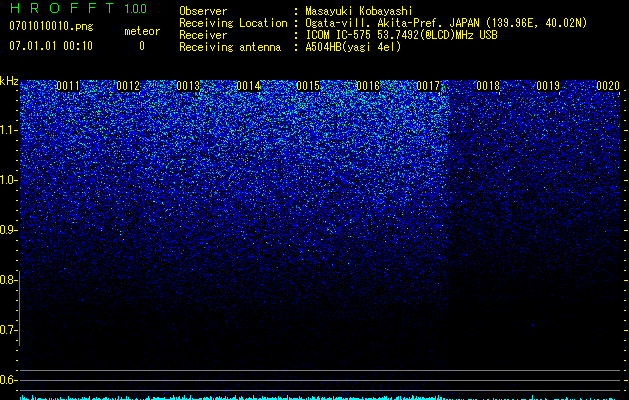Click the kHz axis unit label
Image resolution: width=629 pixels, height=400 pixels.
pos(9,81)
